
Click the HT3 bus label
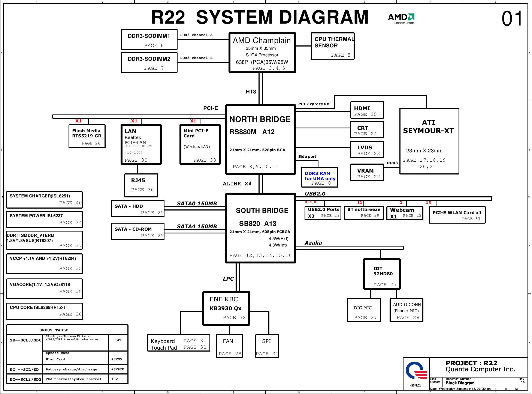tap(251, 92)
